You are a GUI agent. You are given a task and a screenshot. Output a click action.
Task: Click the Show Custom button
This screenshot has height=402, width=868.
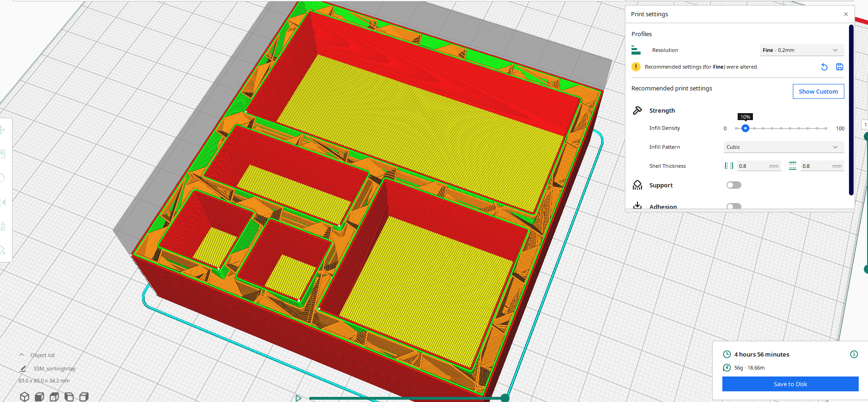(x=818, y=91)
